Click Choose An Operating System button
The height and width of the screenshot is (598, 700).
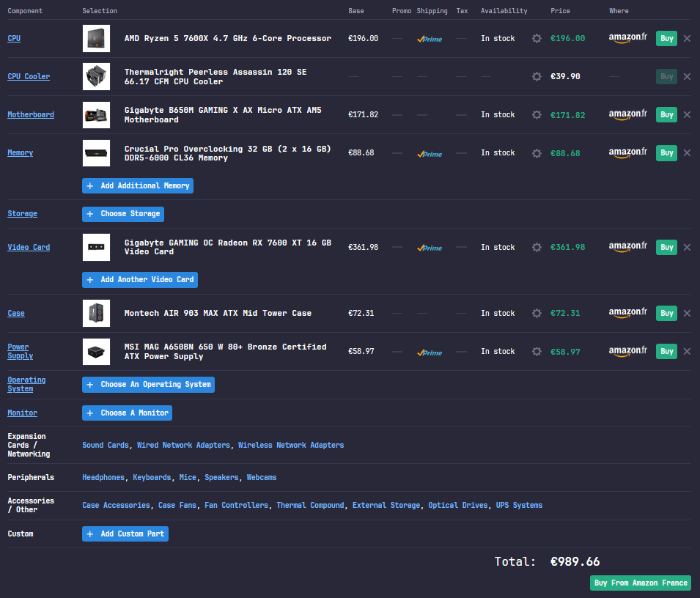[148, 385]
